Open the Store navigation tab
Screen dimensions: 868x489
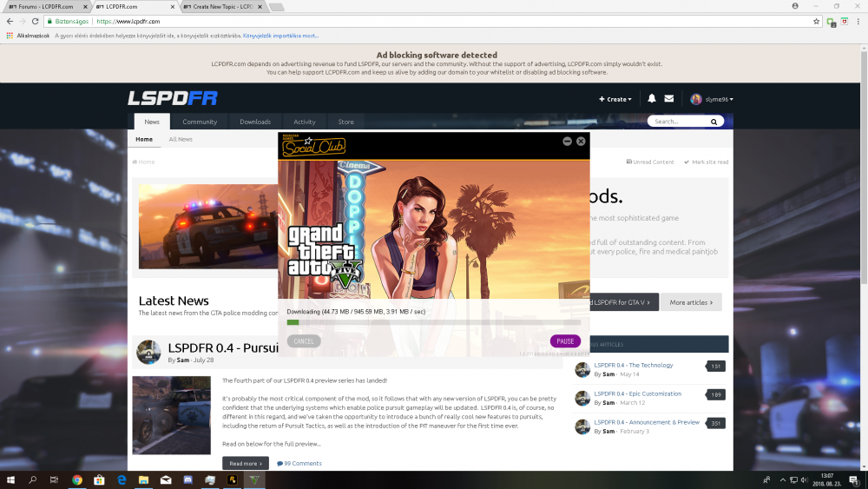tap(346, 122)
